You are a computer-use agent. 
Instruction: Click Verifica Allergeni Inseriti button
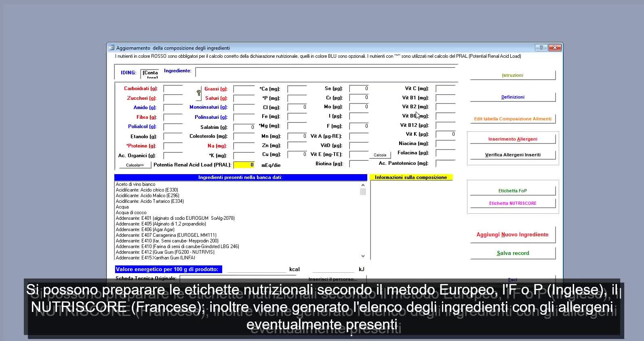pyautogui.click(x=513, y=155)
